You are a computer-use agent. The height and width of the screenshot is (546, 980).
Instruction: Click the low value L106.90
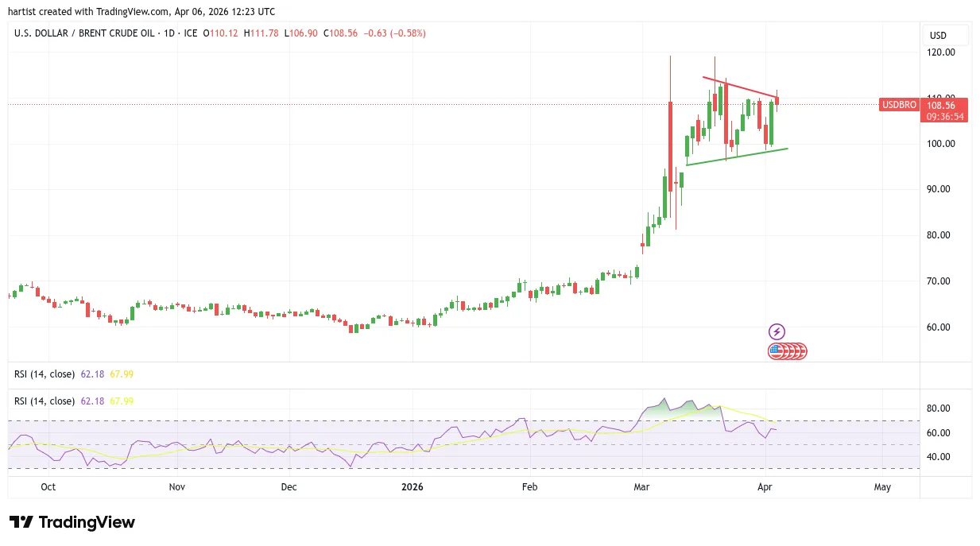pyautogui.click(x=300, y=33)
